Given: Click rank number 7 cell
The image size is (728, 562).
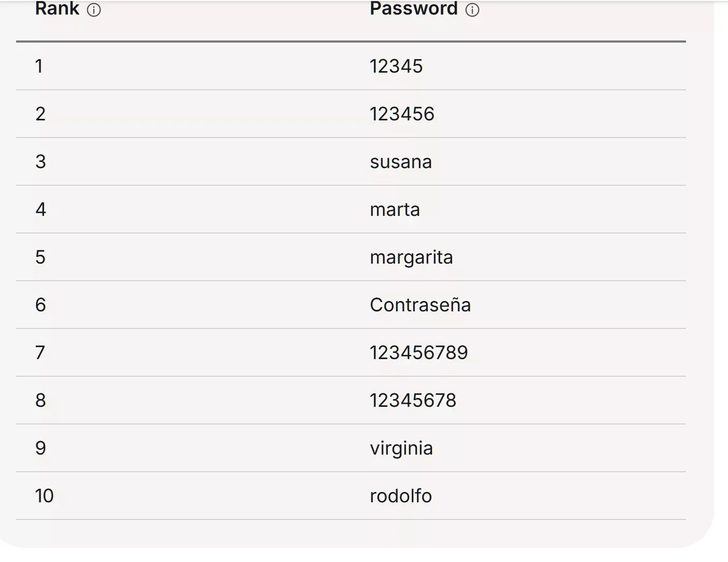Looking at the screenshot, I should (40, 353).
